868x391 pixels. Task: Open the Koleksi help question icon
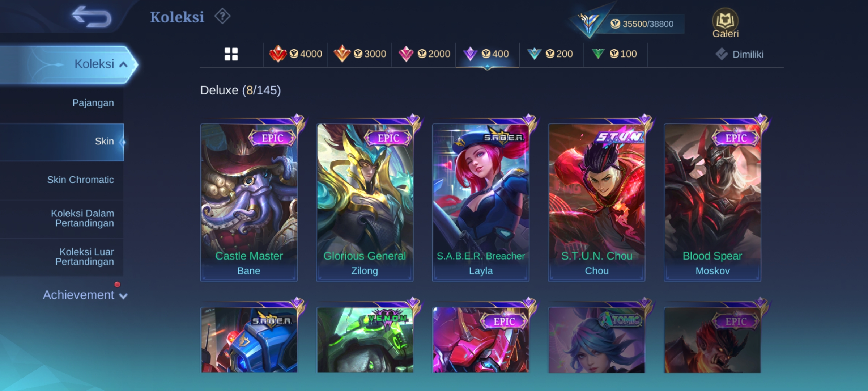[222, 16]
